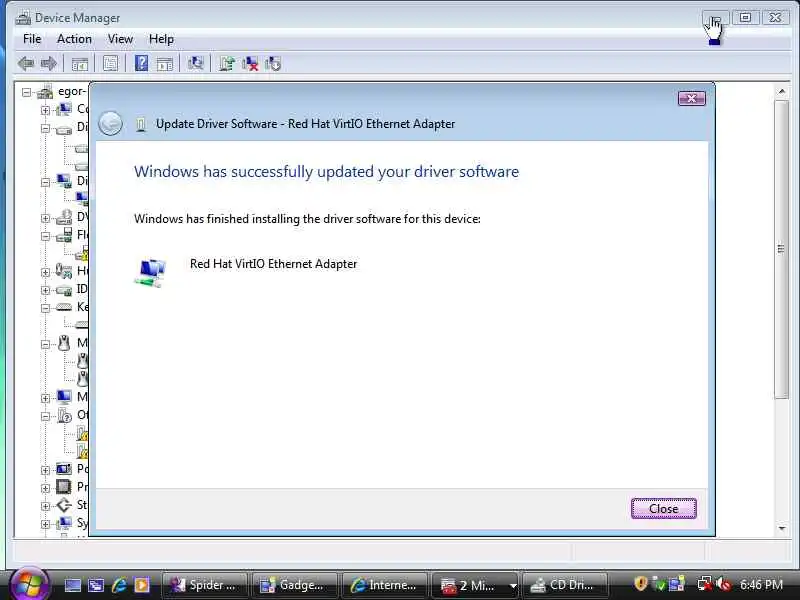Select the Ke keyboard category icon
The image size is (800, 600).
click(64, 307)
